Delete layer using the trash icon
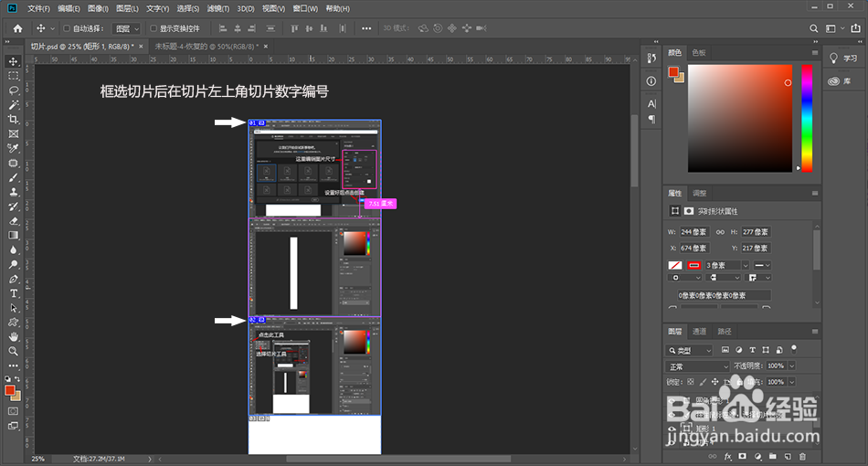The height and width of the screenshot is (466, 868). tap(803, 457)
